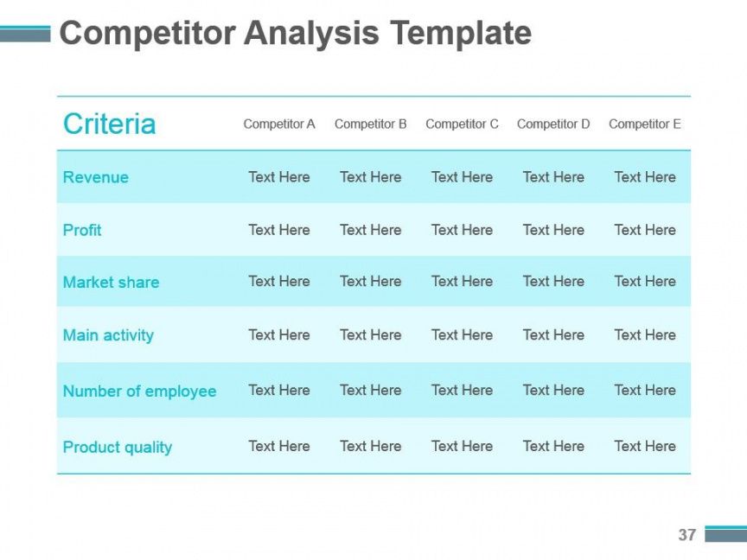Click the slide title 'Competitor Analysis Template'
Screen dimensions: 747x560
coord(295,34)
